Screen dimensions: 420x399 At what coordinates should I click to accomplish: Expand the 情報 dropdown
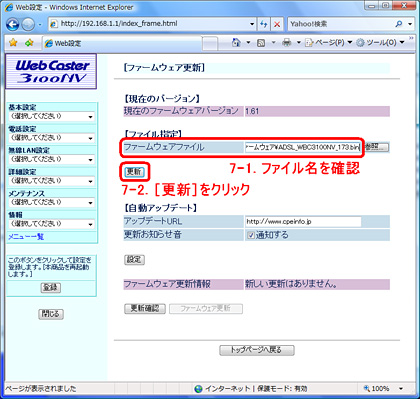click(51, 224)
